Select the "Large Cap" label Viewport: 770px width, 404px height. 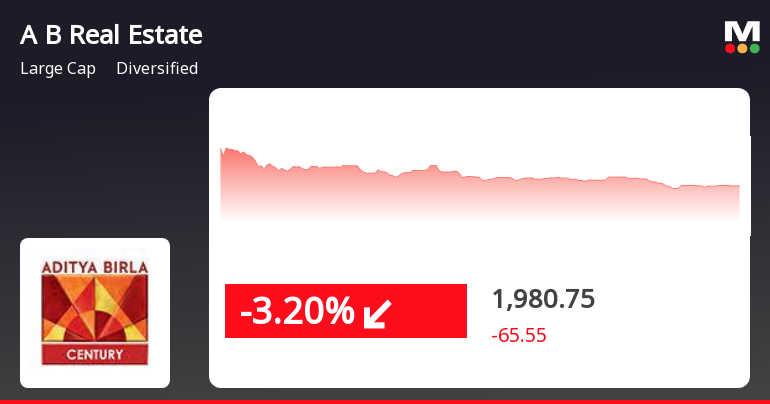pyautogui.click(x=57, y=69)
